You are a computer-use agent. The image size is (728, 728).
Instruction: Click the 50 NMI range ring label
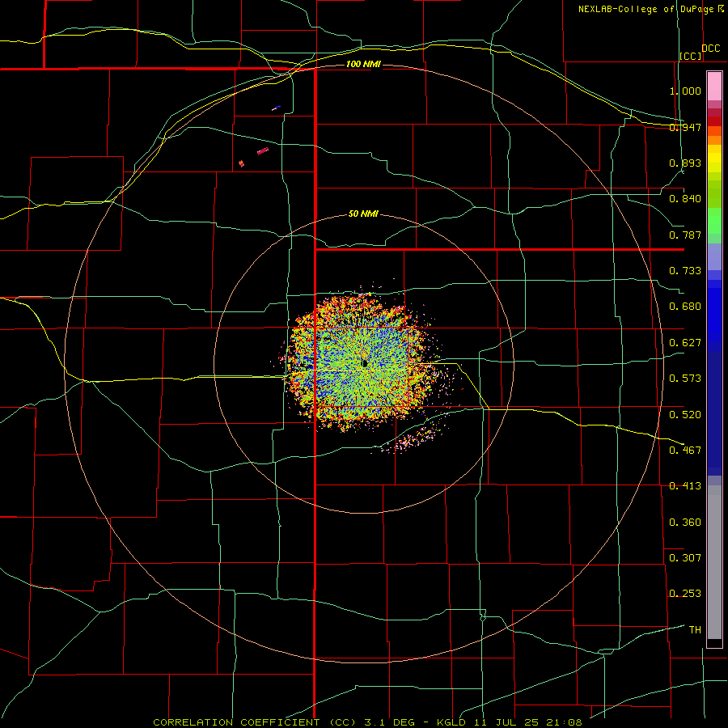[x=363, y=214]
